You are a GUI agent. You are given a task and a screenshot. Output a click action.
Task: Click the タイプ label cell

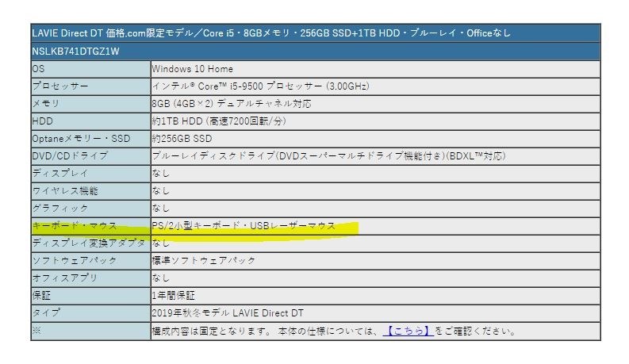click(x=90, y=313)
